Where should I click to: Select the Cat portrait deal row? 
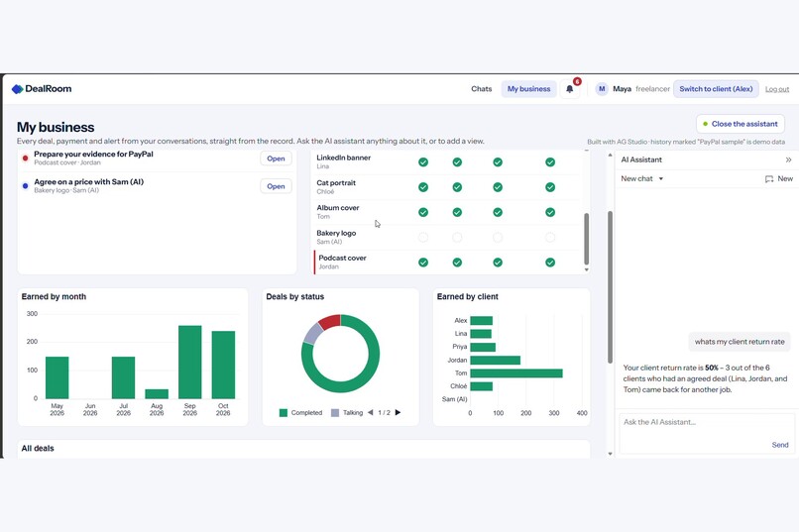[x=448, y=187]
